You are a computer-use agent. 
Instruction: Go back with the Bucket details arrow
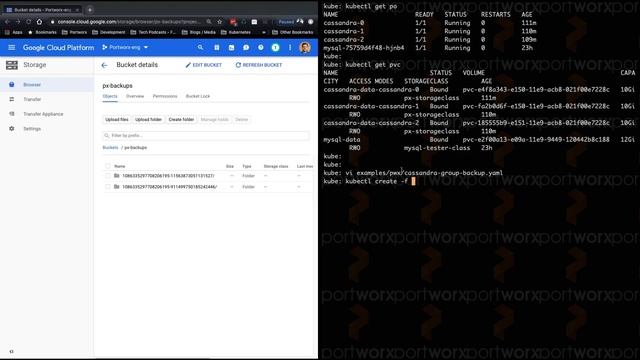[x=104, y=65]
